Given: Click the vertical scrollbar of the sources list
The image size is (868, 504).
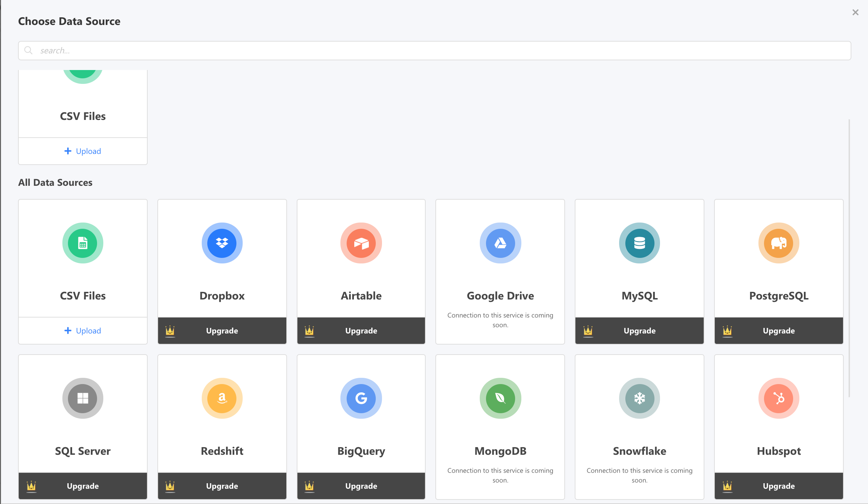Looking at the screenshot, I should [x=849, y=258].
